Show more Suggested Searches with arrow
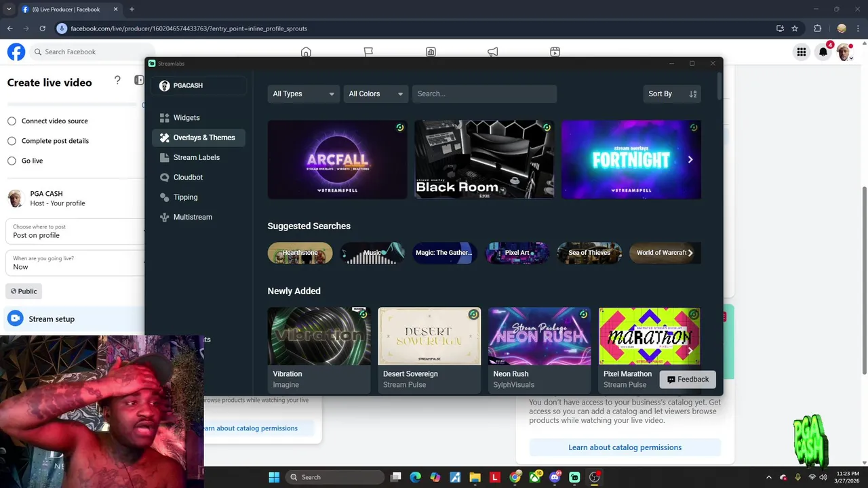The height and width of the screenshot is (488, 868). pos(690,253)
